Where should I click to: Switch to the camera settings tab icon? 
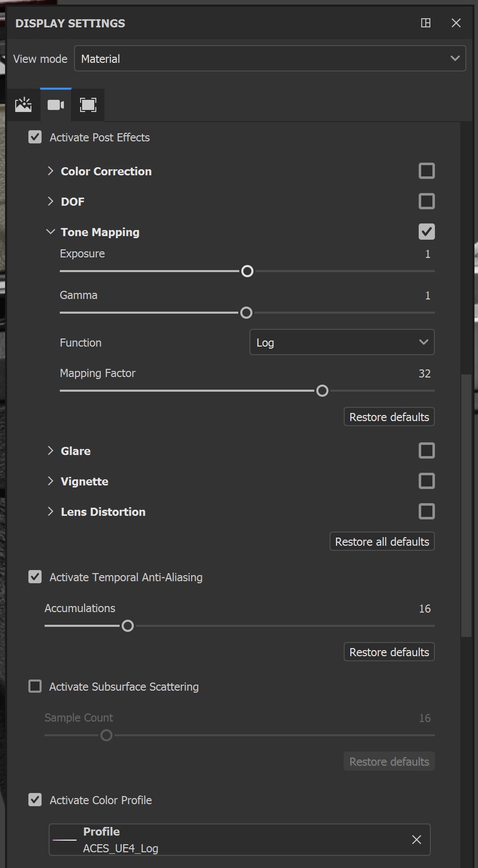(56, 105)
